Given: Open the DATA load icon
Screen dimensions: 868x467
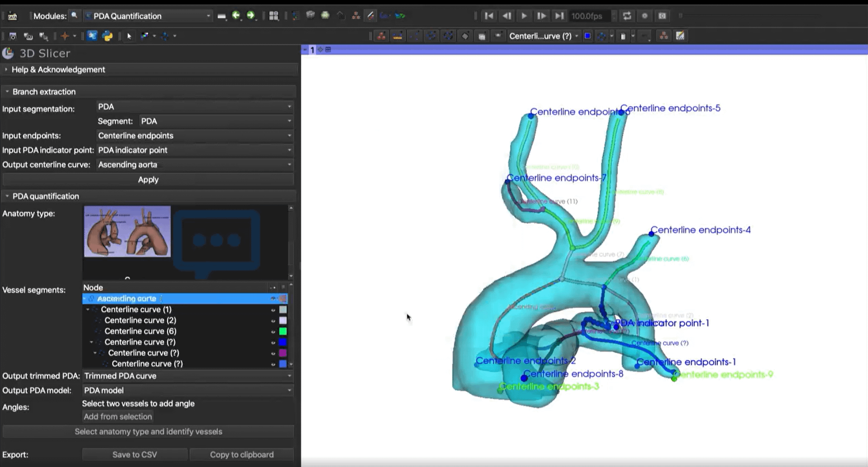Looking at the screenshot, I should [x=13, y=16].
